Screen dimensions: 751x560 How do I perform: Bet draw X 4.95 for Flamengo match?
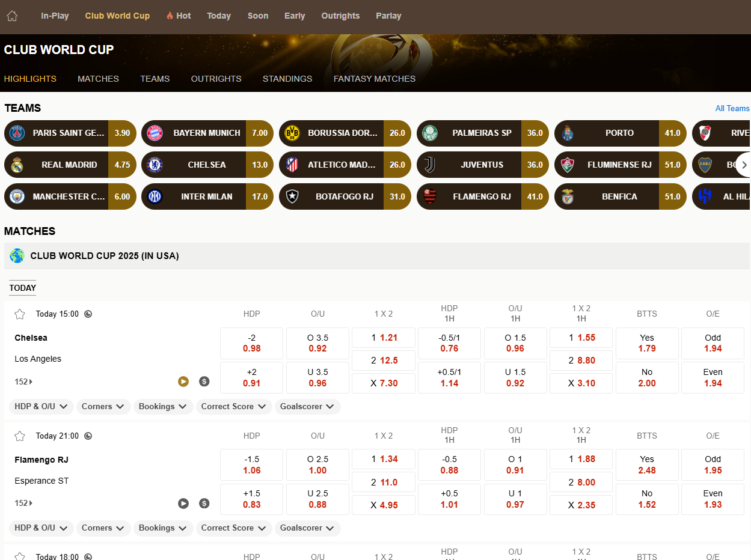tap(384, 505)
